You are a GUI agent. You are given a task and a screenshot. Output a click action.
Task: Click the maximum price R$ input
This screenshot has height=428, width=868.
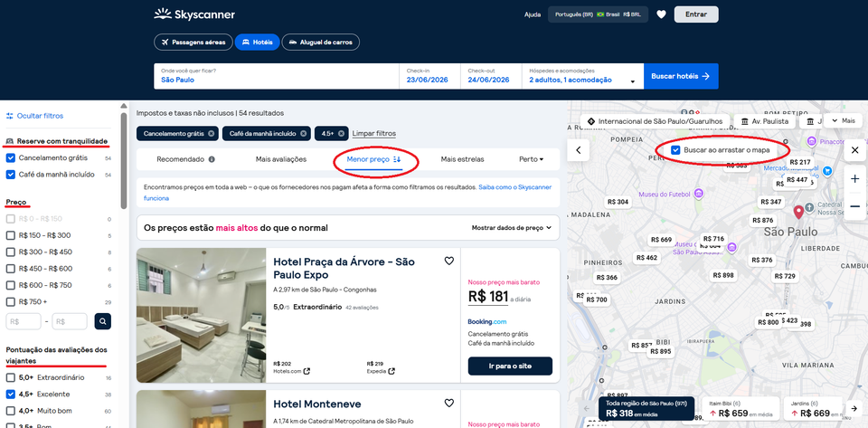click(x=70, y=321)
